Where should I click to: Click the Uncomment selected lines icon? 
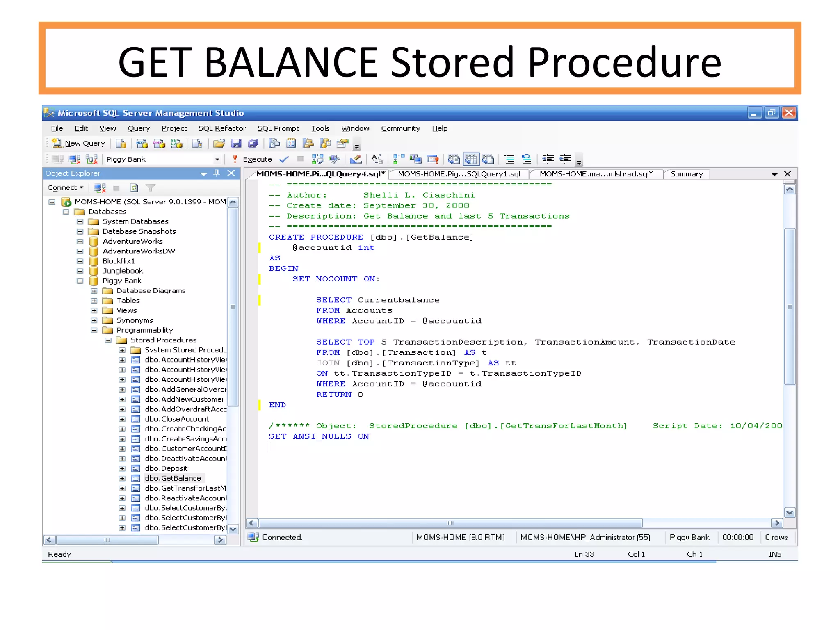point(526,159)
